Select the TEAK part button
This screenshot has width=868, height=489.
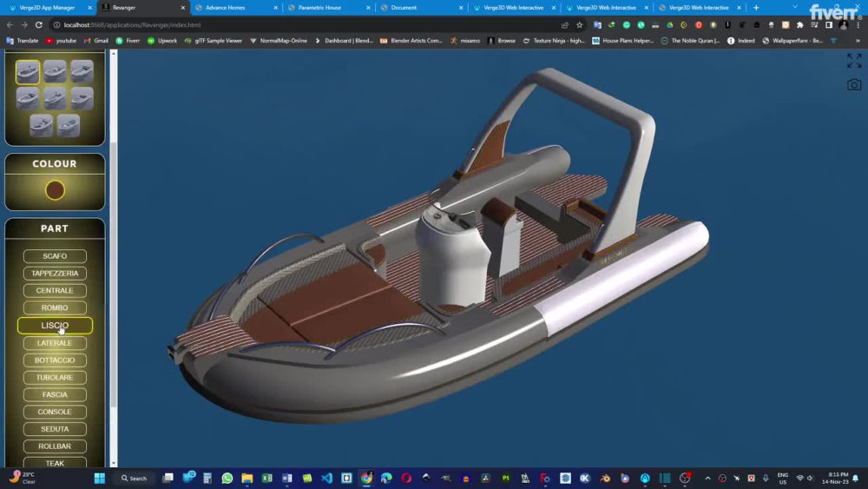click(55, 462)
